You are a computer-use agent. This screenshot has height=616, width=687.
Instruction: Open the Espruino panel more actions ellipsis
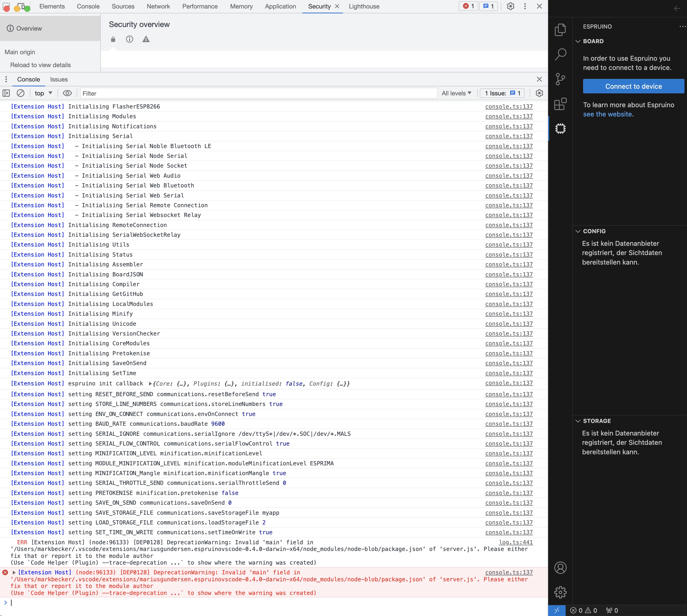pos(683,26)
